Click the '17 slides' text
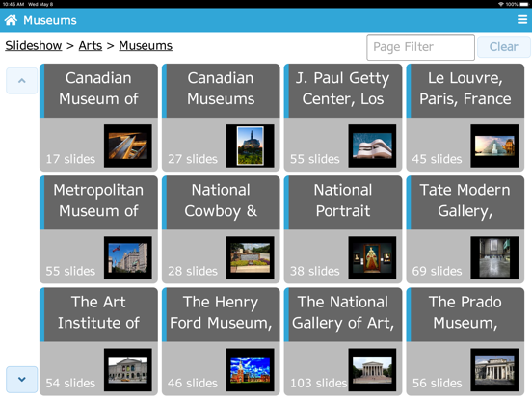The height and width of the screenshot is (399, 532). [70, 159]
